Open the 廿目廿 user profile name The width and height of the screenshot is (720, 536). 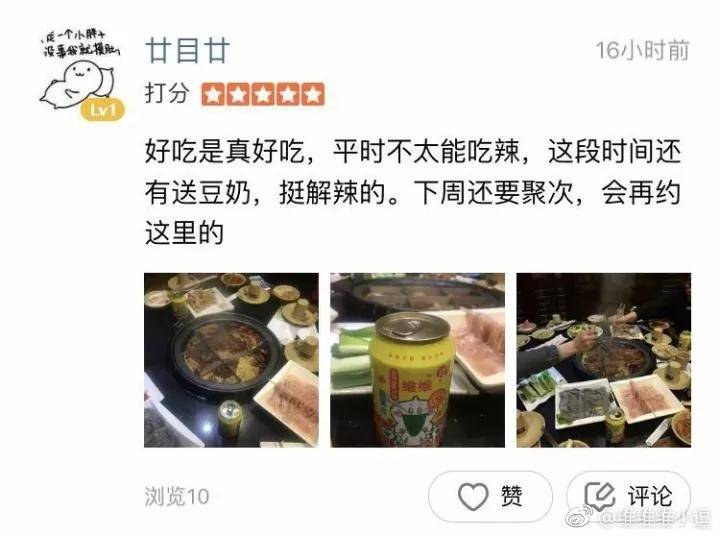187,51
